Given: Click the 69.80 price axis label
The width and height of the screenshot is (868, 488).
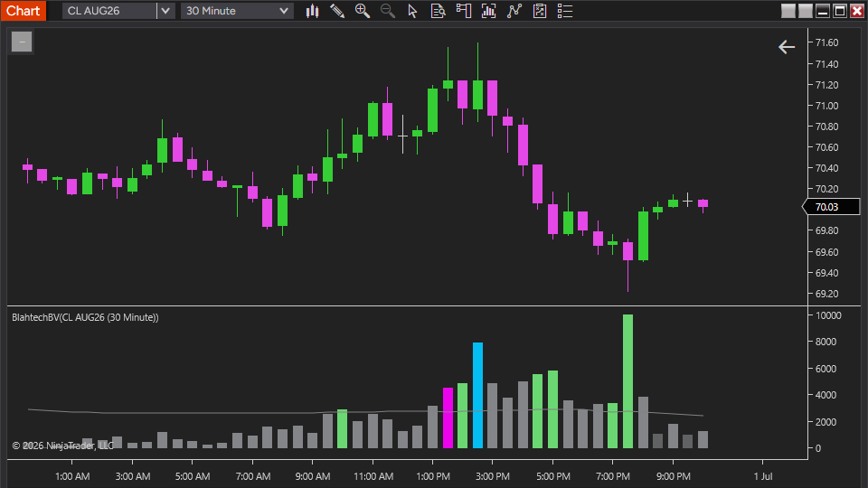Looking at the screenshot, I should click(826, 230).
